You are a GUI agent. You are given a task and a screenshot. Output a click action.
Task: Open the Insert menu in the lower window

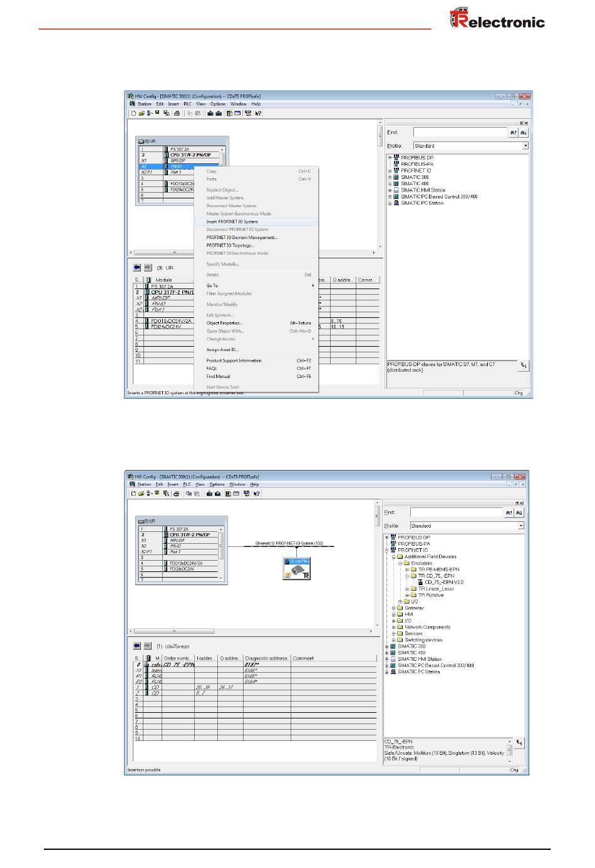click(173, 484)
